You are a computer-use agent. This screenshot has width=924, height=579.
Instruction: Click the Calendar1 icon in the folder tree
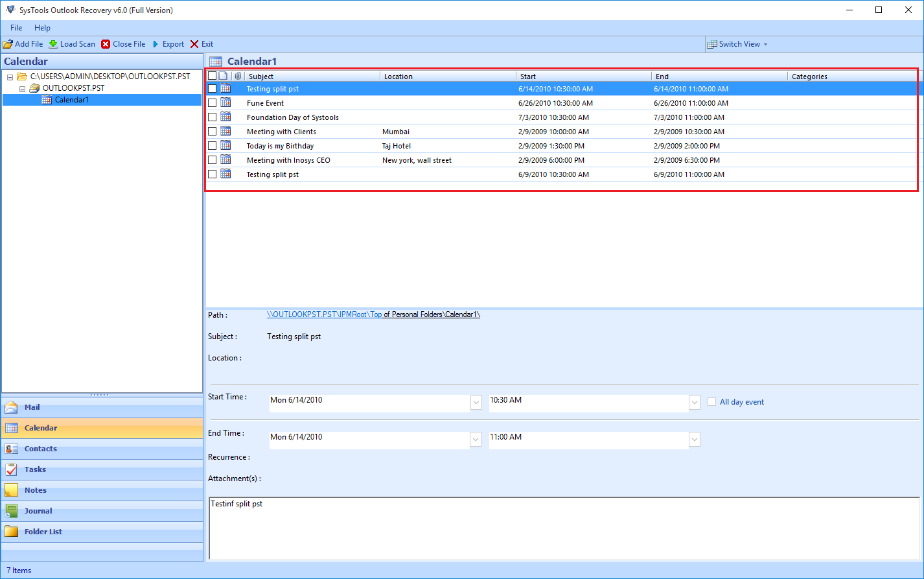click(47, 100)
